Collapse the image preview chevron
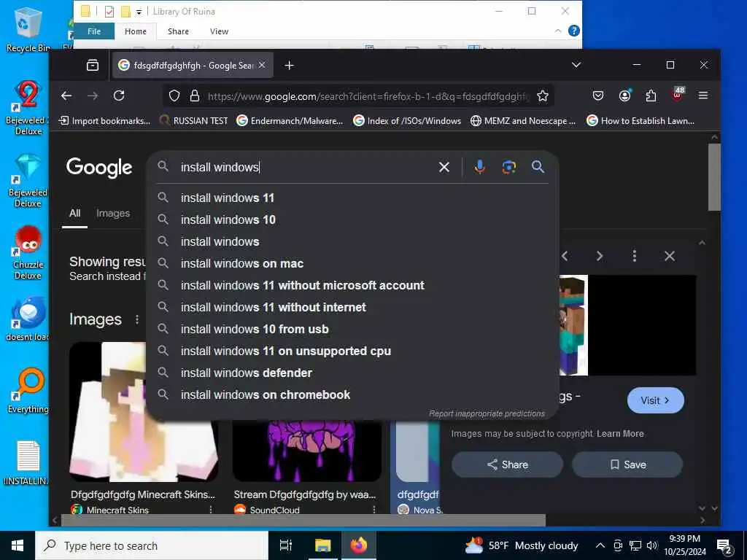This screenshot has width=747, height=560. [702, 243]
